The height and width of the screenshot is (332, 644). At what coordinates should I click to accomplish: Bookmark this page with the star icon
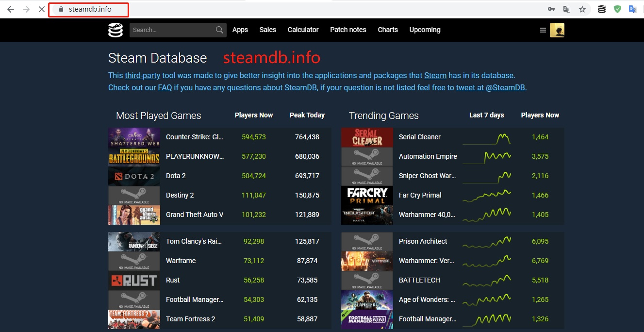(x=582, y=9)
